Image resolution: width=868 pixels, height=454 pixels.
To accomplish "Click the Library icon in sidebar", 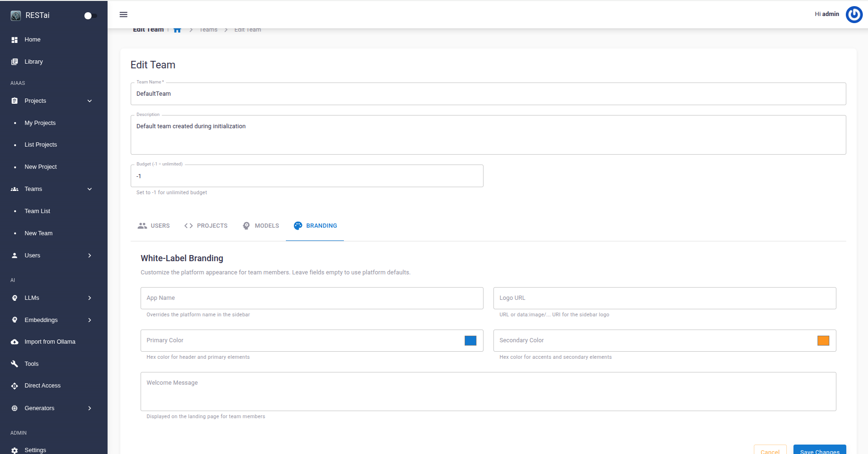I will [x=15, y=62].
